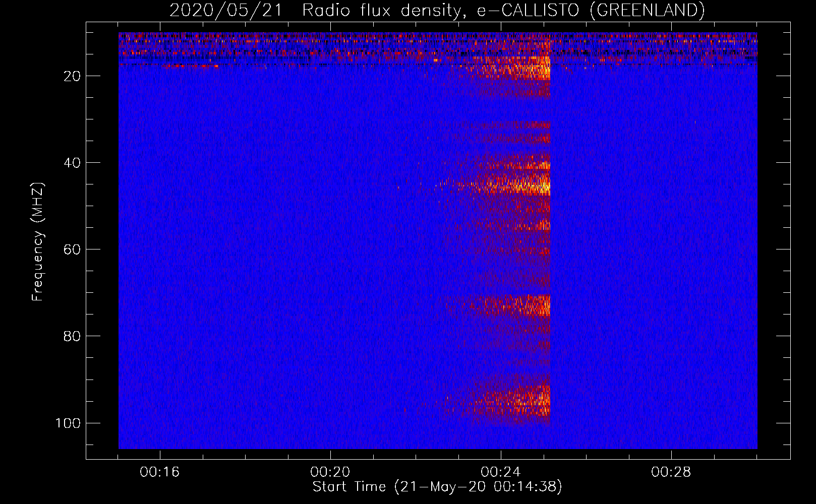Click the 80 tick label on the frequency axis
The width and height of the screenshot is (816, 504).
(x=72, y=336)
